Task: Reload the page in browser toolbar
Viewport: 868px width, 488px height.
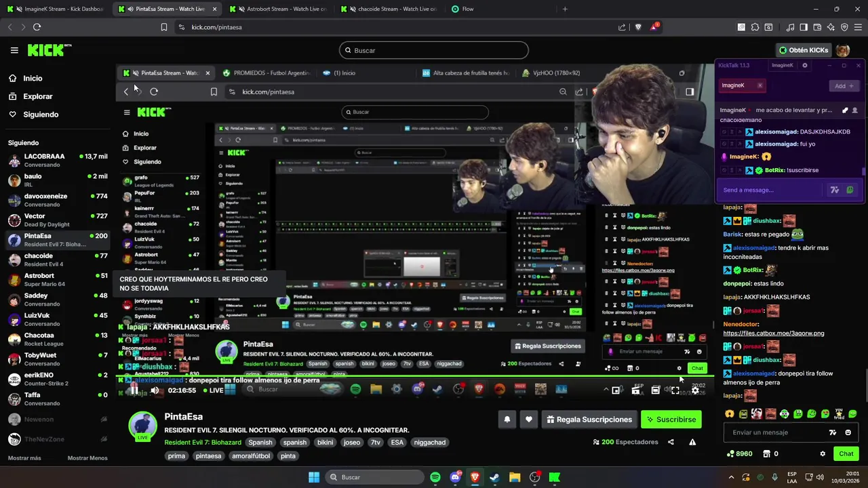Action: click(x=37, y=27)
